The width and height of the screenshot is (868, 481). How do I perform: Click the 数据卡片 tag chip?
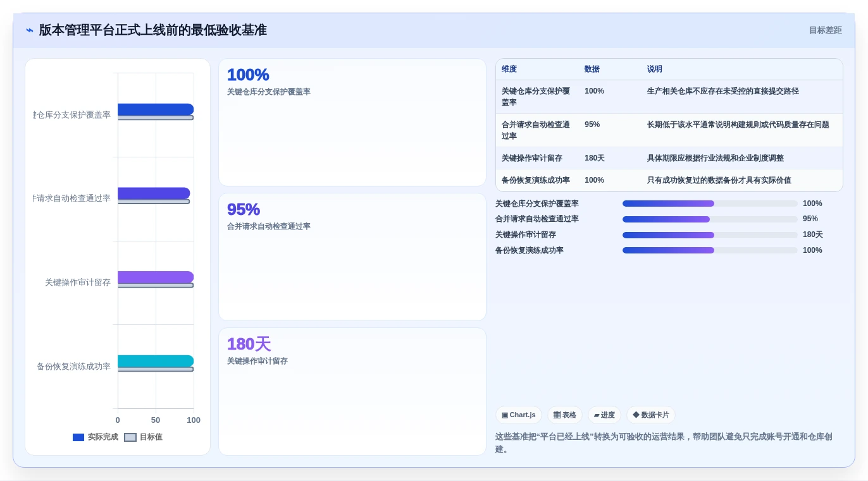tap(651, 415)
